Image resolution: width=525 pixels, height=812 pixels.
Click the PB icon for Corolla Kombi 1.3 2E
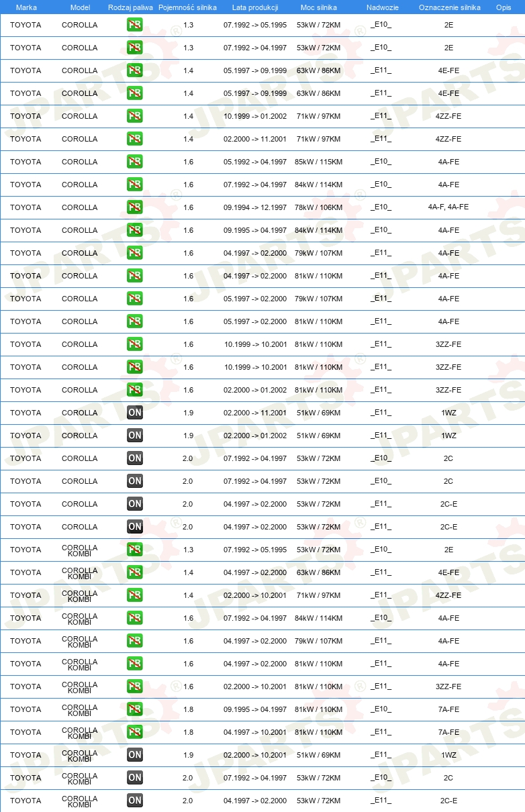(134, 550)
